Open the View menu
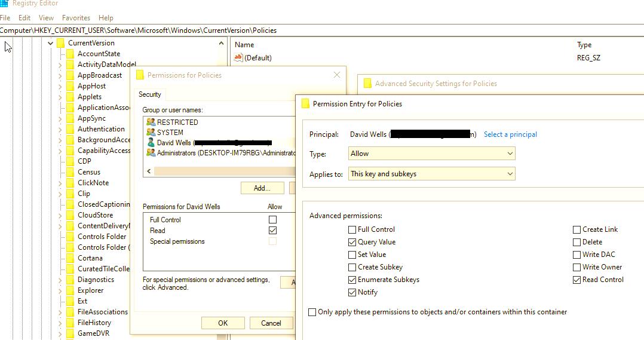This screenshot has width=644, height=340. (x=46, y=18)
